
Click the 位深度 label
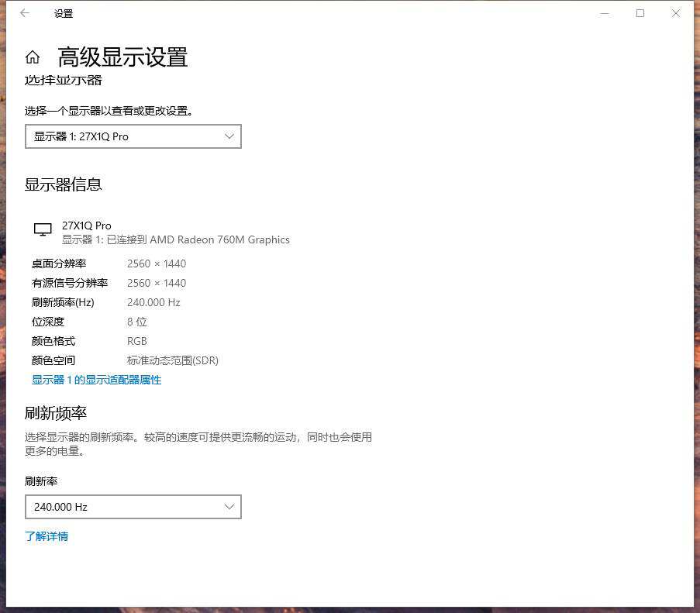(x=48, y=322)
